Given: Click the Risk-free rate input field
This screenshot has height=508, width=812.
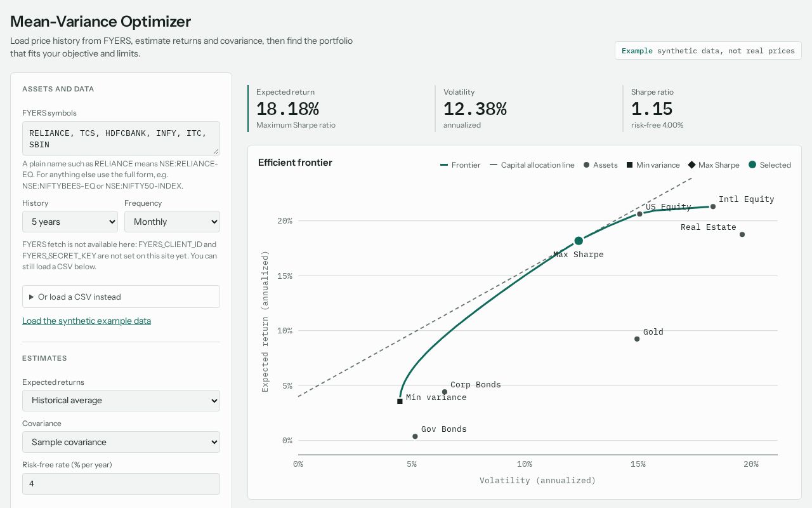Looking at the screenshot, I should [121, 484].
